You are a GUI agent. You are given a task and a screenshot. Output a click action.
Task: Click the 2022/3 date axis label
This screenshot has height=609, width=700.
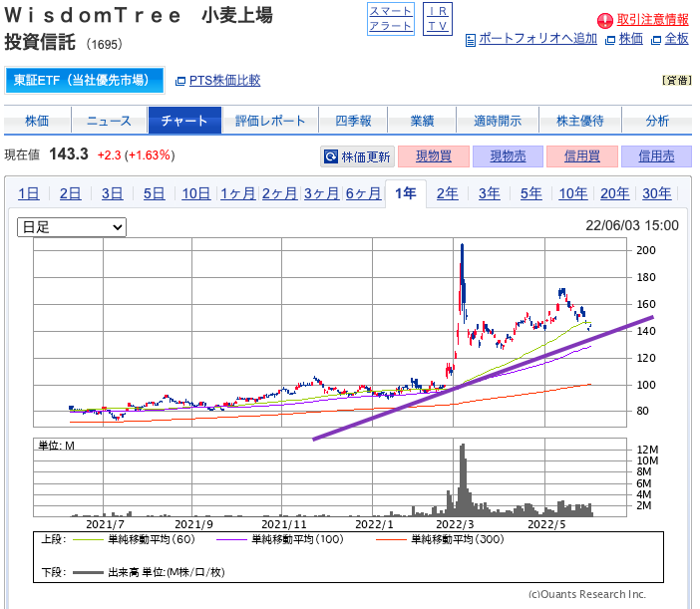(455, 524)
